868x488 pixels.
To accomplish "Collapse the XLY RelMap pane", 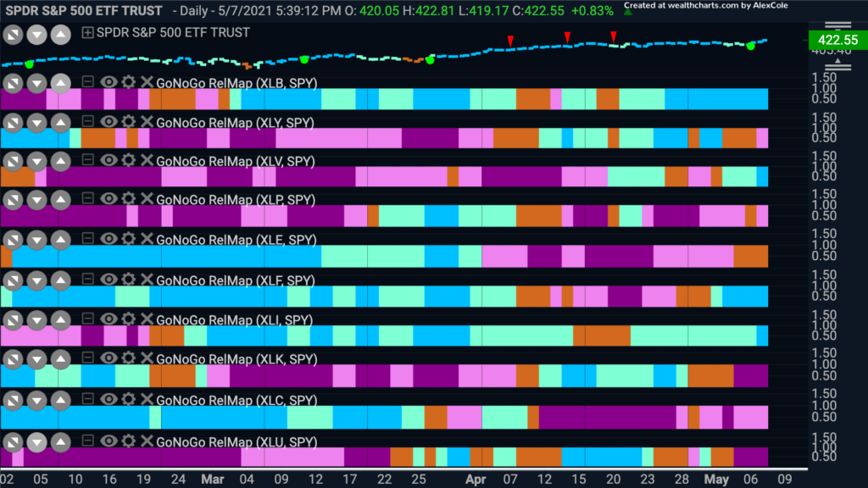I will pyautogui.click(x=87, y=121).
